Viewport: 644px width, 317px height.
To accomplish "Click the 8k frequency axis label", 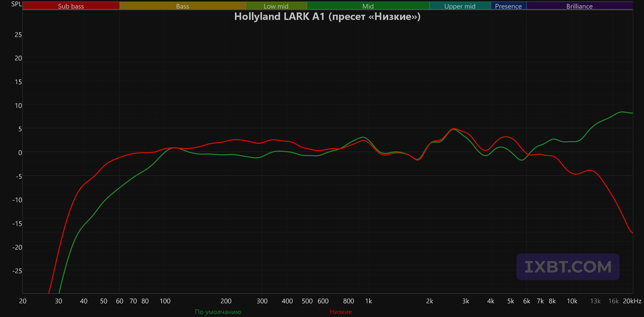I will 552,301.
